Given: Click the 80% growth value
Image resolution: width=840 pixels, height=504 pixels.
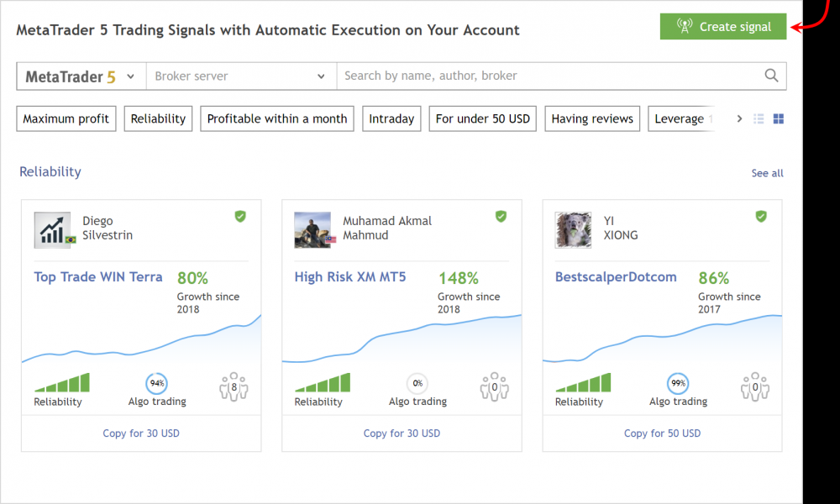Looking at the screenshot, I should [x=192, y=278].
